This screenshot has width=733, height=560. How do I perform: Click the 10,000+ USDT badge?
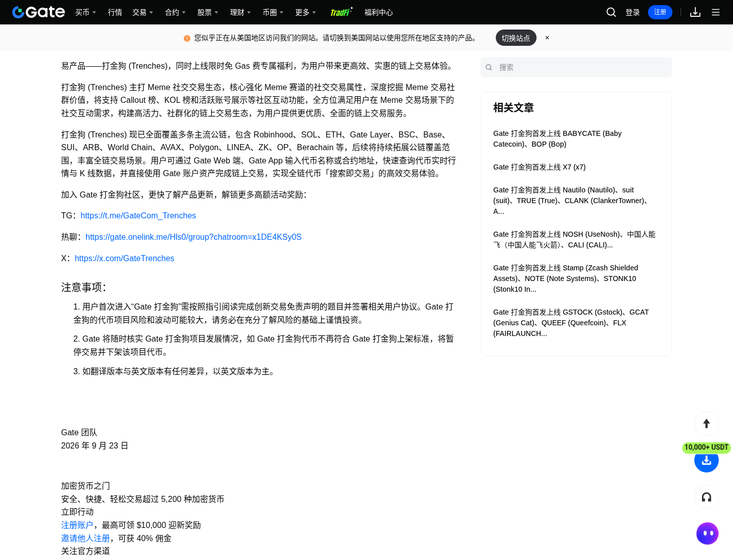(x=707, y=447)
